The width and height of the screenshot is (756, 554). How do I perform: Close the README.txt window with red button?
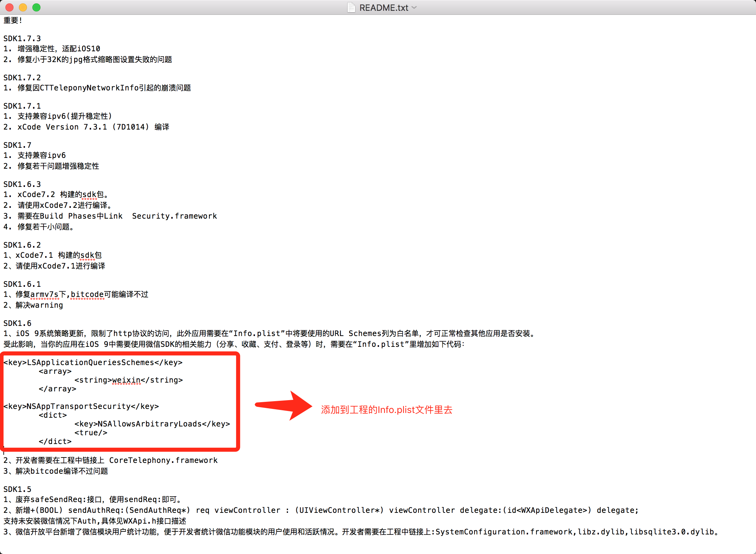tap(10, 7)
